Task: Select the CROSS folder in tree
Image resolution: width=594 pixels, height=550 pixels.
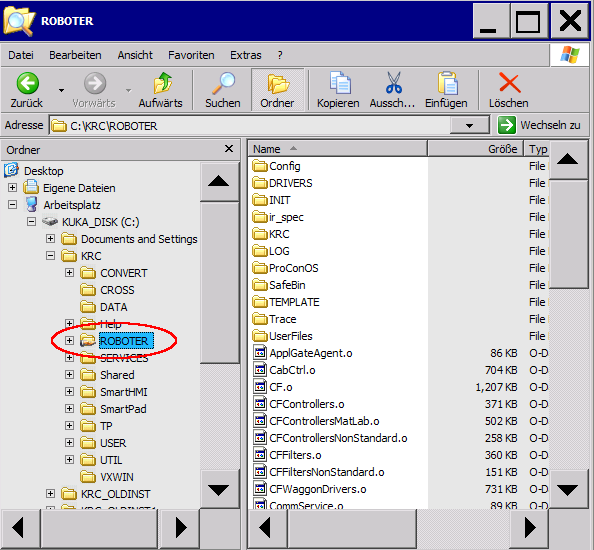Action: tap(117, 290)
